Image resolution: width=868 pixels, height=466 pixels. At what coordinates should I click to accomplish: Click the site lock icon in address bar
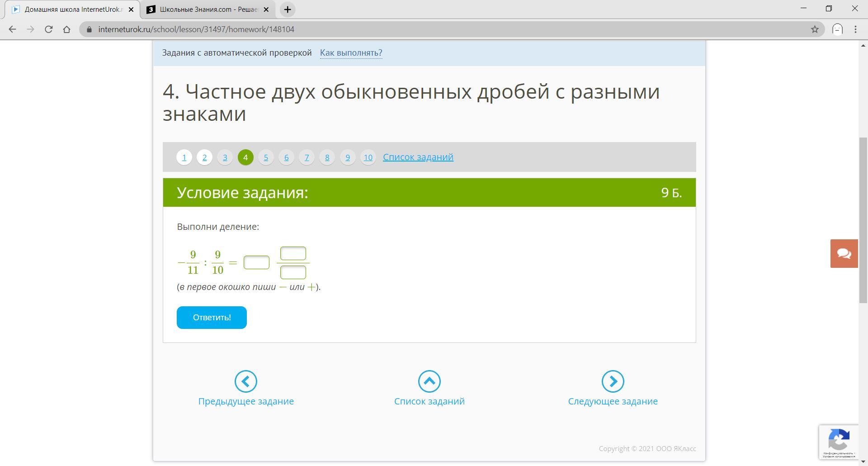tap(89, 29)
